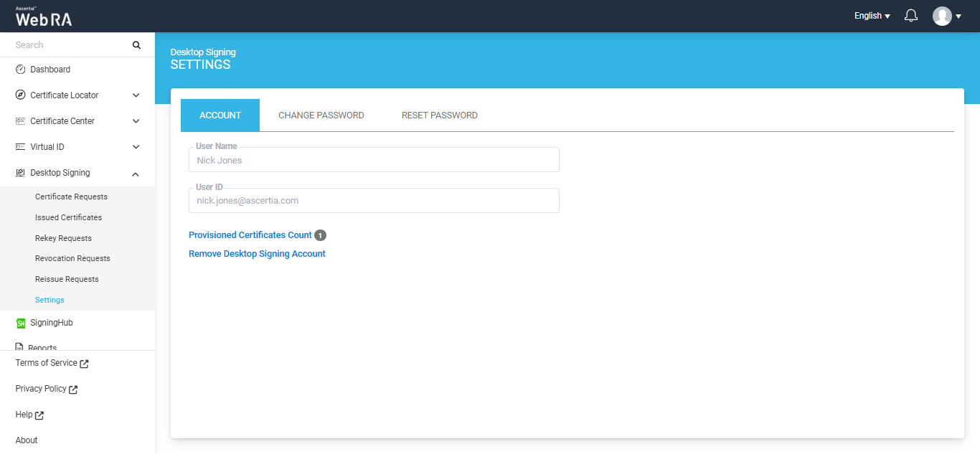Click the Certificate Locator compass icon
980x454 pixels.
coord(20,95)
